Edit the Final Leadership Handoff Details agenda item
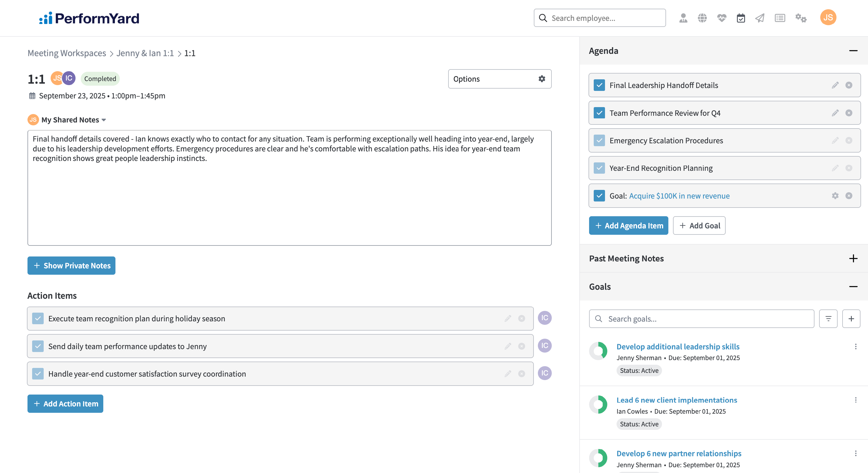This screenshot has width=868, height=473. coord(835,85)
